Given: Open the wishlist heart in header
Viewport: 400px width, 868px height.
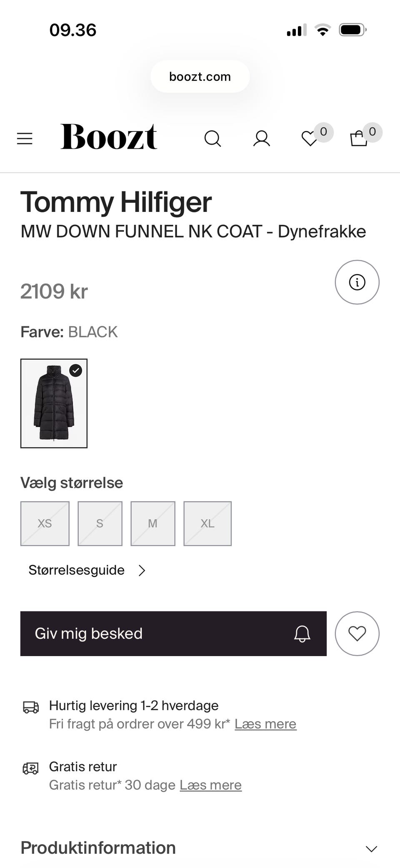Looking at the screenshot, I should [310, 139].
